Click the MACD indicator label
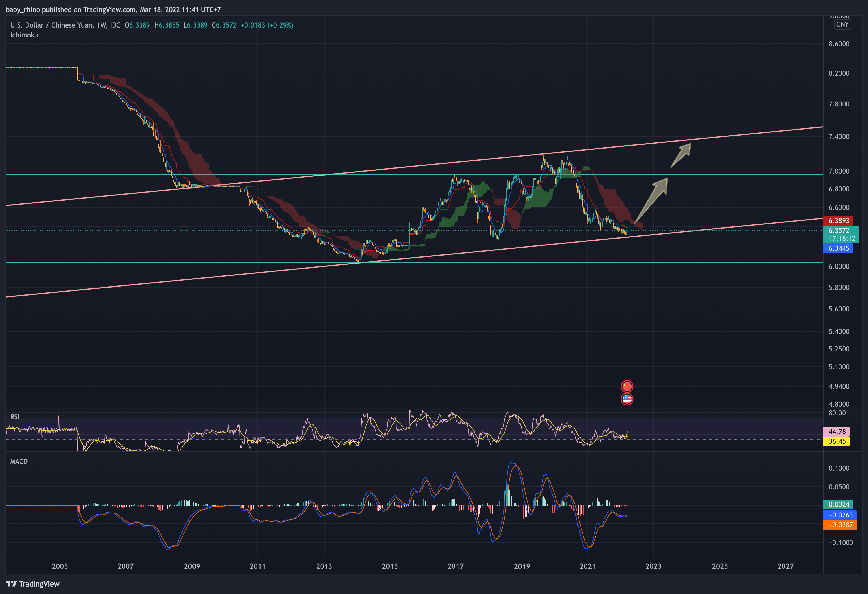This screenshot has width=868, height=594. coord(19,461)
